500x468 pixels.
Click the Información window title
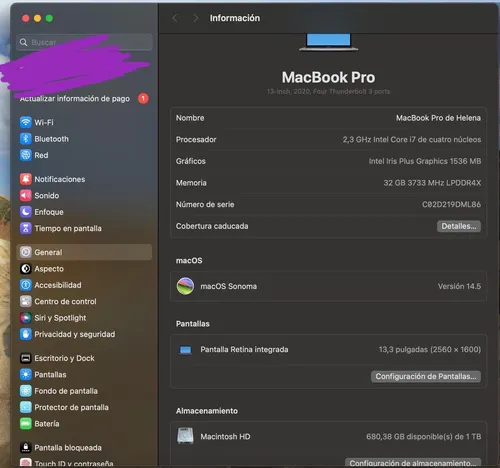235,18
